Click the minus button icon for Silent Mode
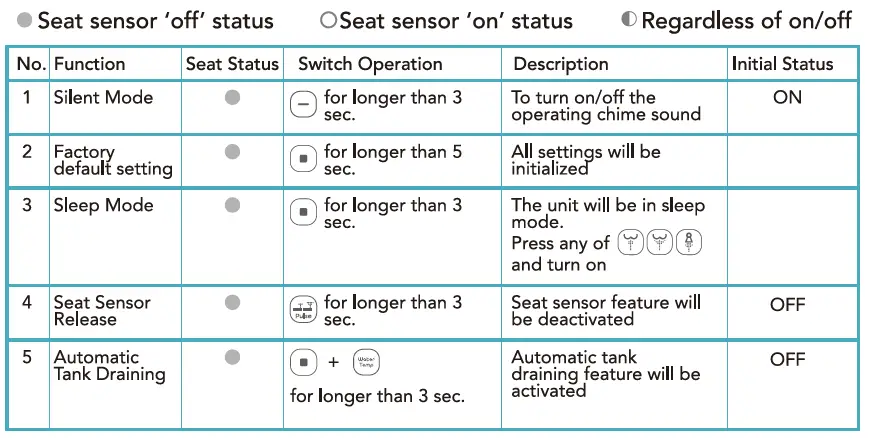The height and width of the screenshot is (438, 883). coord(302,104)
